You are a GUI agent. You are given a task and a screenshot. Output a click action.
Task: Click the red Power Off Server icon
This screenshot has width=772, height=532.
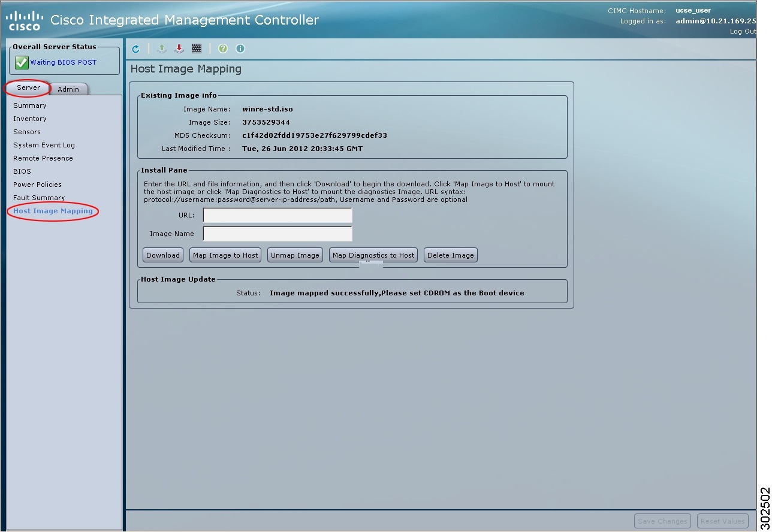click(179, 49)
